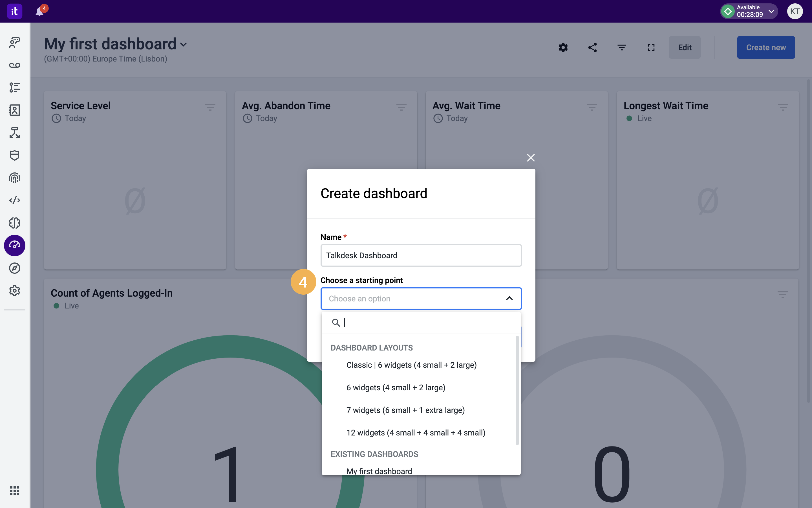This screenshot has width=812, height=508.
Task: Open the Talkdesk logo home icon
Action: coord(14,11)
